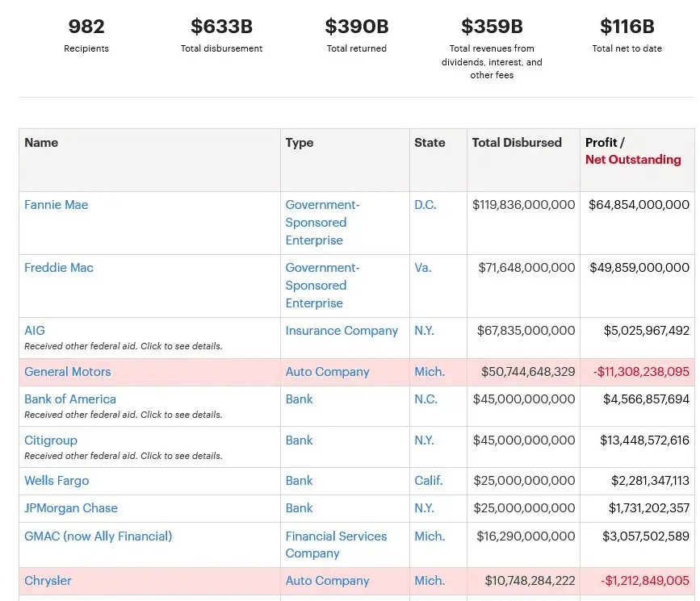Viewport: 700px width, 601px height.
Task: Open the Freddie Mac recipient link
Action: (x=59, y=268)
